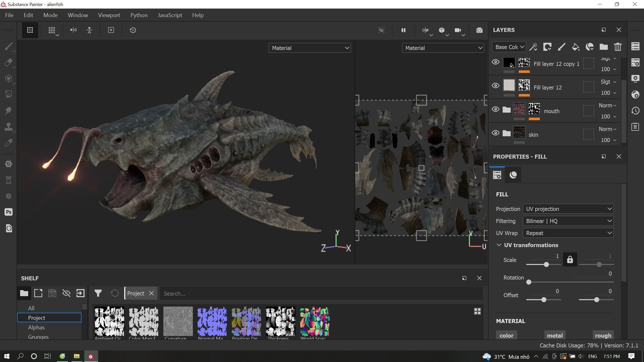644x362 pixels.
Task: Open the Filtering Bilinear HQ dropdown
Action: tap(568, 221)
